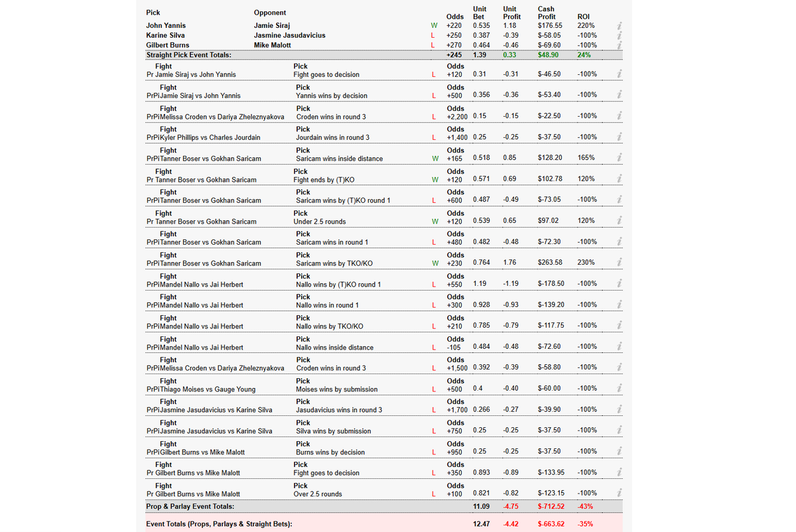The width and height of the screenshot is (796, 532).
Task: Click info icon for Fight ends by (T)KO
Action: [618, 179]
